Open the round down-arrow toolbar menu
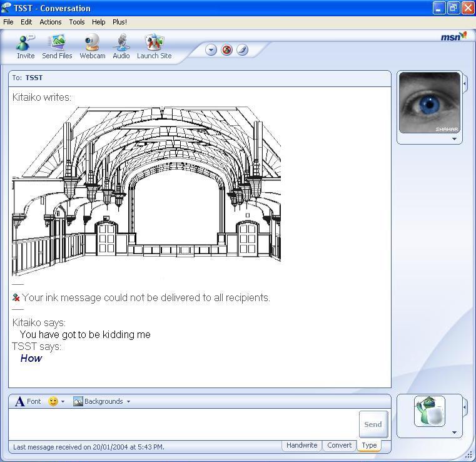Screen dimensions: 476x462 click(x=211, y=50)
